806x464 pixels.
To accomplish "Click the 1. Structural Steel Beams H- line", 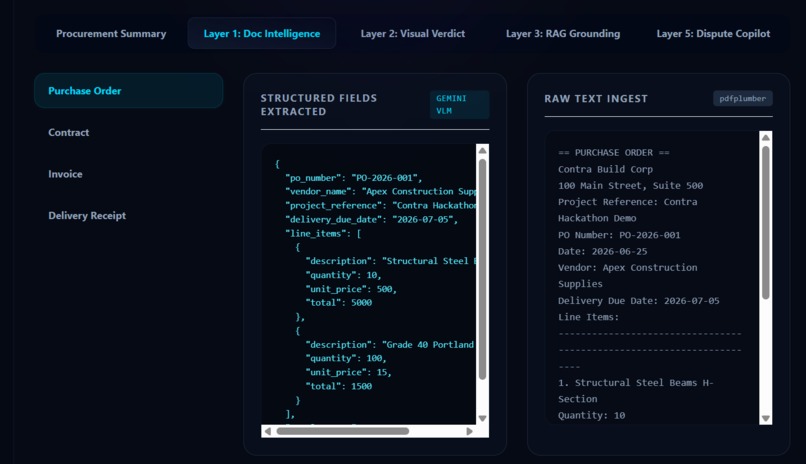I will (636, 383).
